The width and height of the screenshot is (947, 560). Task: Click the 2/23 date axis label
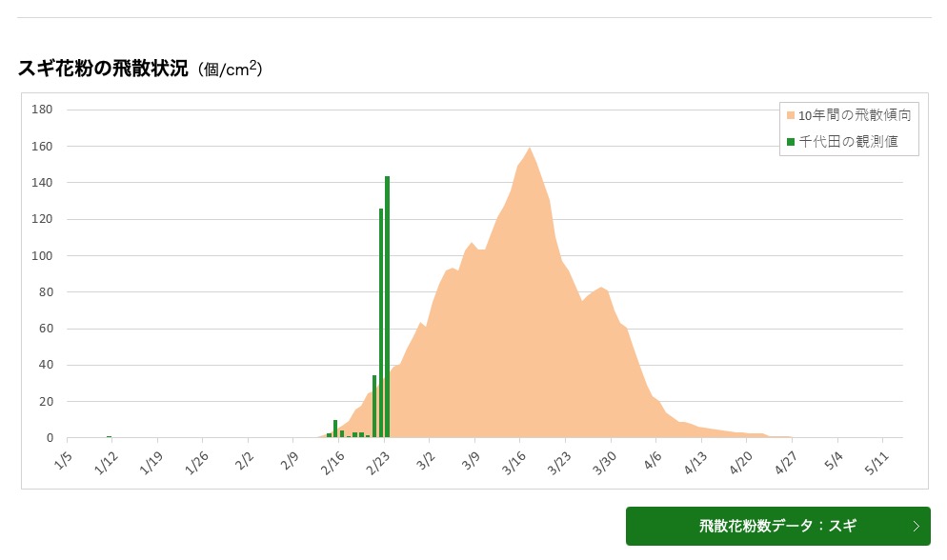pyautogui.click(x=378, y=464)
